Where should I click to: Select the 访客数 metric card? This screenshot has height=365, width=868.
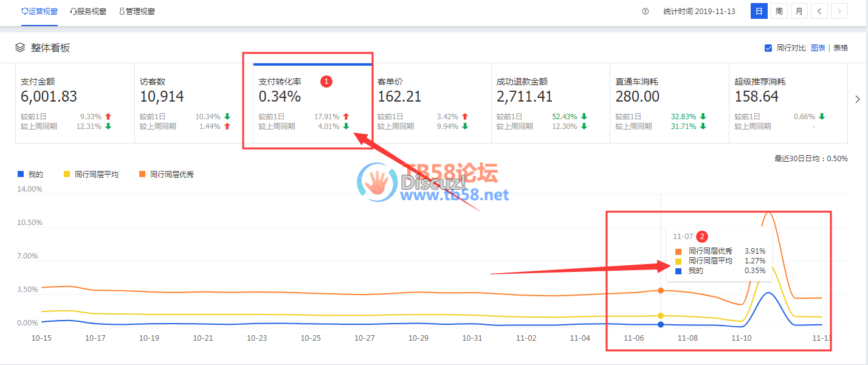pos(193,103)
